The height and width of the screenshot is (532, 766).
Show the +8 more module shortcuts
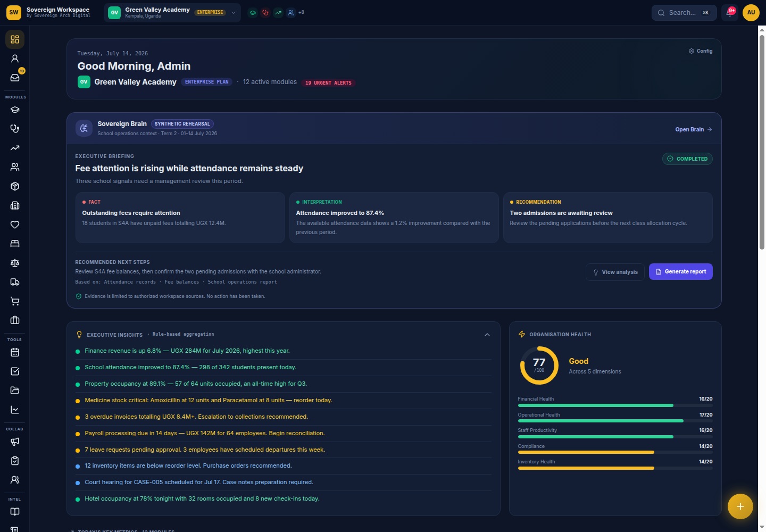(x=302, y=12)
